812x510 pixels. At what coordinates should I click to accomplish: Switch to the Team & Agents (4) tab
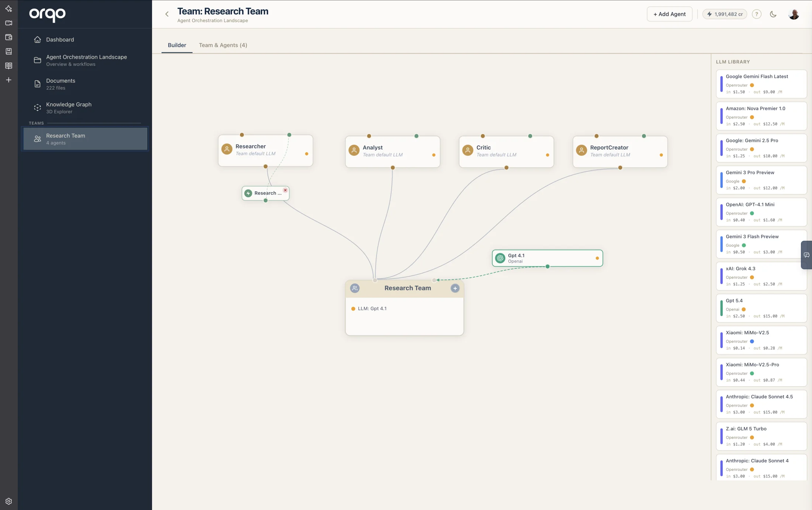pos(223,45)
